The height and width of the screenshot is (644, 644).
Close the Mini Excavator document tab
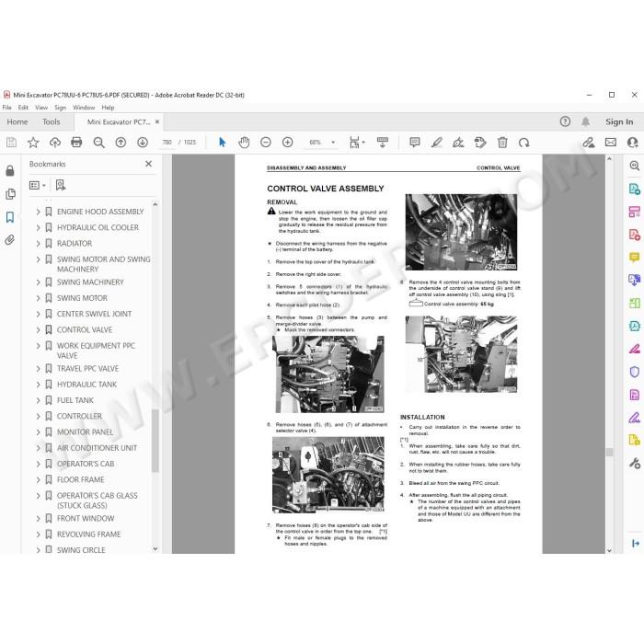157,122
